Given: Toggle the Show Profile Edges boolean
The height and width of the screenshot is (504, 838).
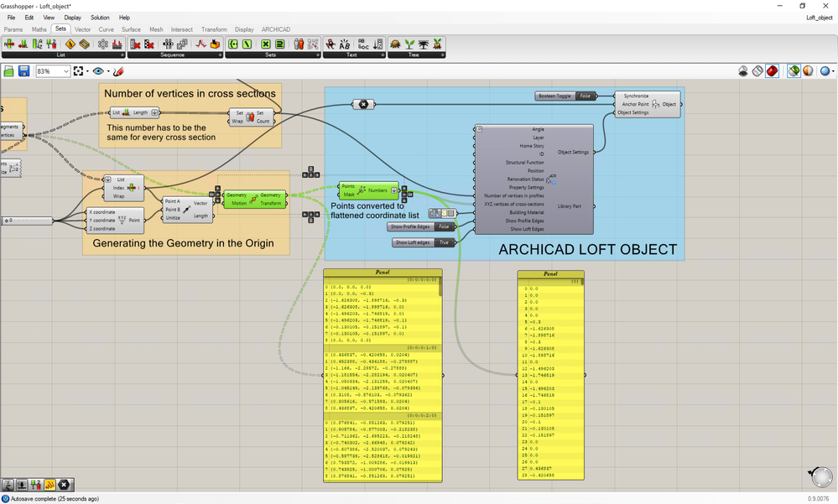Looking at the screenshot, I should 444,226.
